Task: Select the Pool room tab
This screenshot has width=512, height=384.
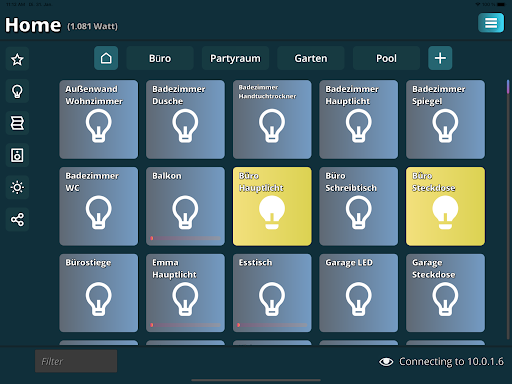Action: click(x=386, y=58)
